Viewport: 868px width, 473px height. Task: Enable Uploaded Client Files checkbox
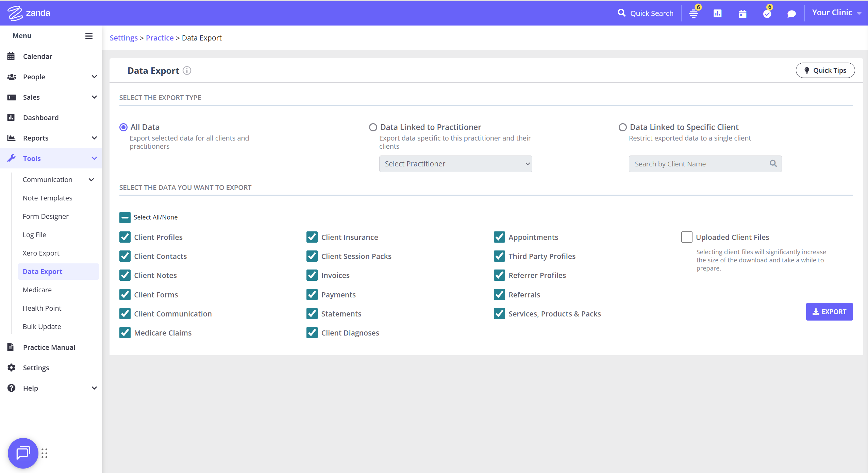click(x=687, y=237)
